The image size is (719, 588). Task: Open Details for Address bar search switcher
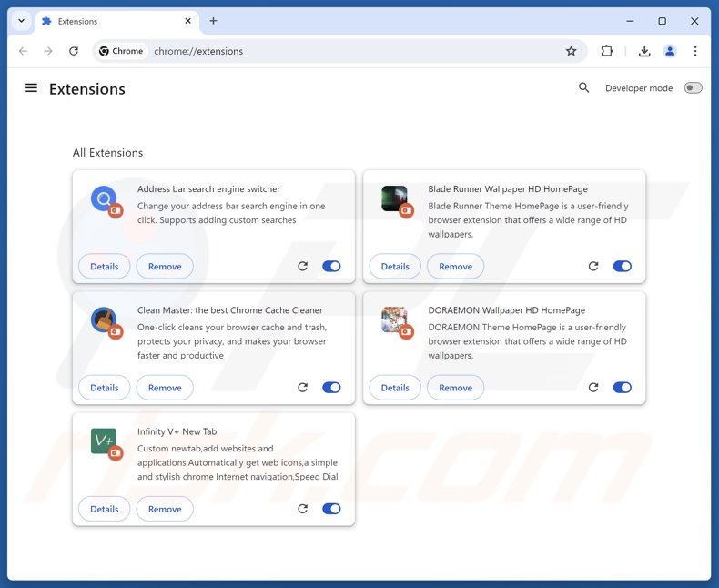click(x=104, y=267)
